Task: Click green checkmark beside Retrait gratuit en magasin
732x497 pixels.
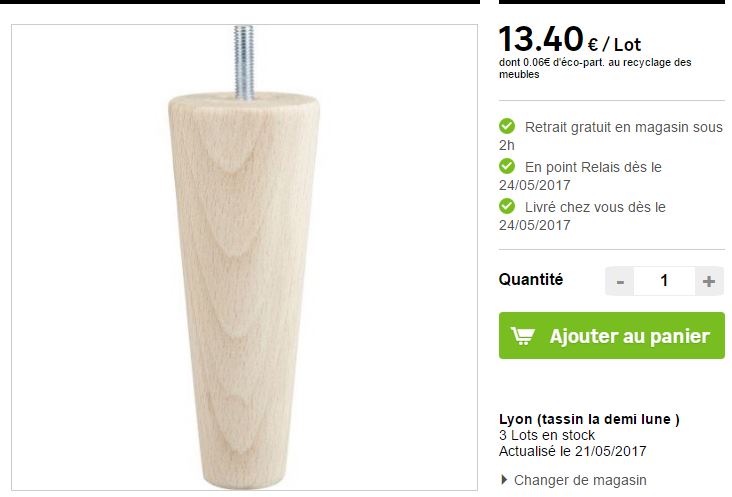Action: 507,126
